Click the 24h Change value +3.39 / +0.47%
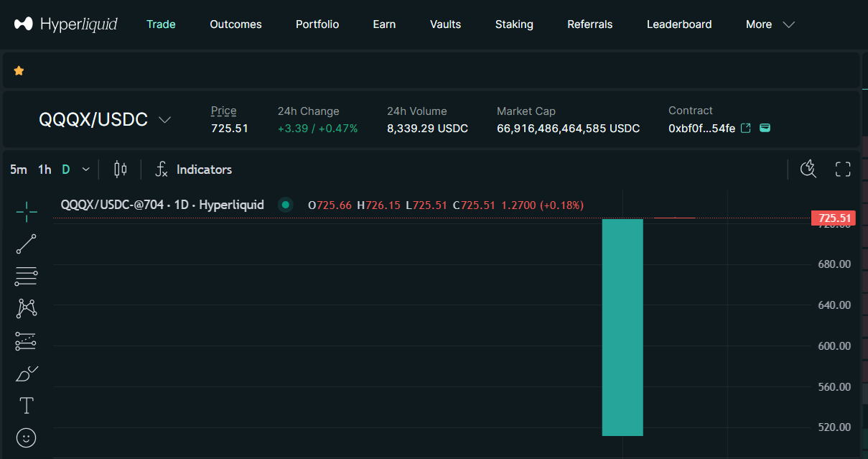868x459 pixels. click(317, 129)
